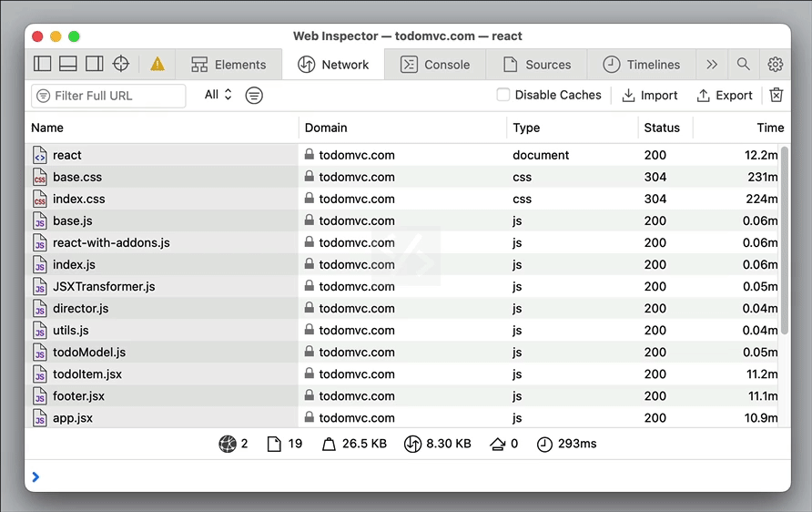Screen dimensions: 812x512
Task: Activate the element selection crosshair icon
Action: [x=121, y=65]
